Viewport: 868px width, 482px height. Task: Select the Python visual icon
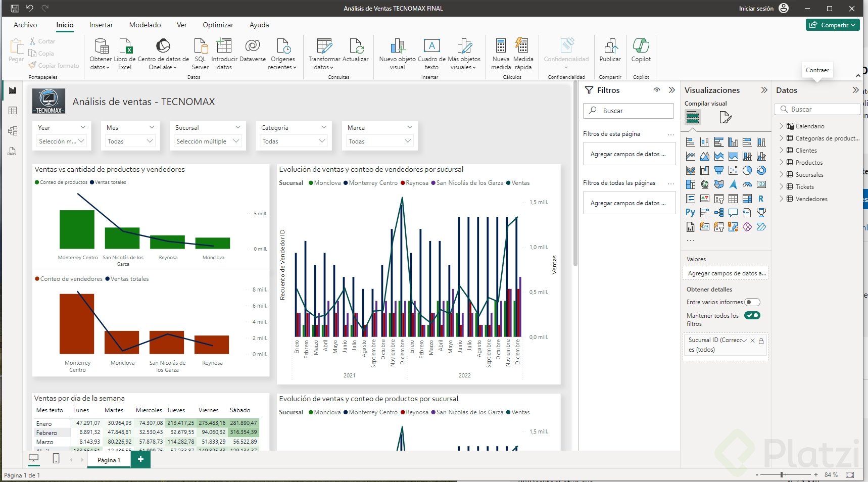690,213
